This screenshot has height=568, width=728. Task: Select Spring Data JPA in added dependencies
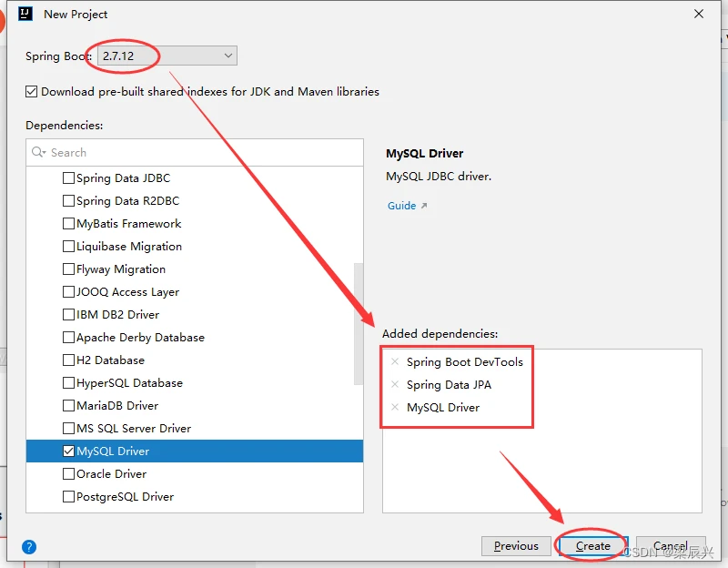click(449, 384)
